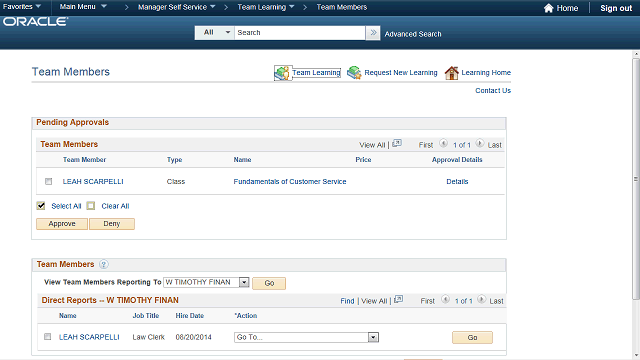Click View All in Direct Reports header
The image size is (640, 360).
click(374, 301)
